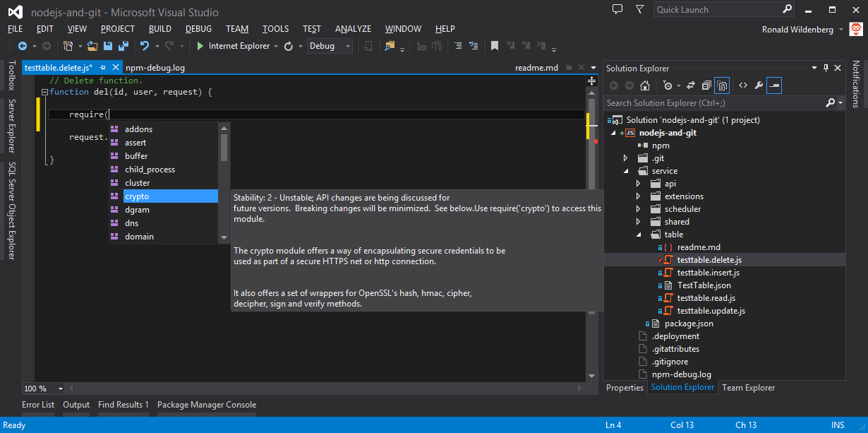Click Collapse All icon in Solution Explorer
The height and width of the screenshot is (433, 868).
[705, 85]
